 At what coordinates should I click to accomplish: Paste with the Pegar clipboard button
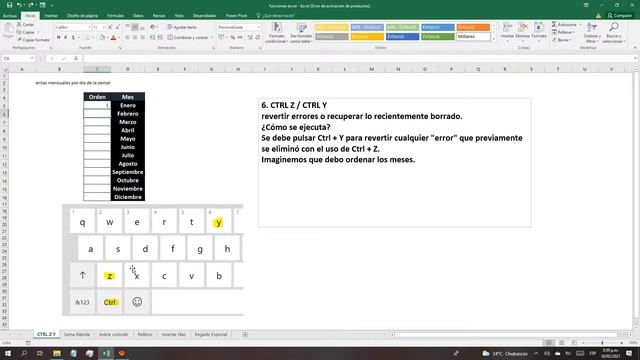coord(8,31)
